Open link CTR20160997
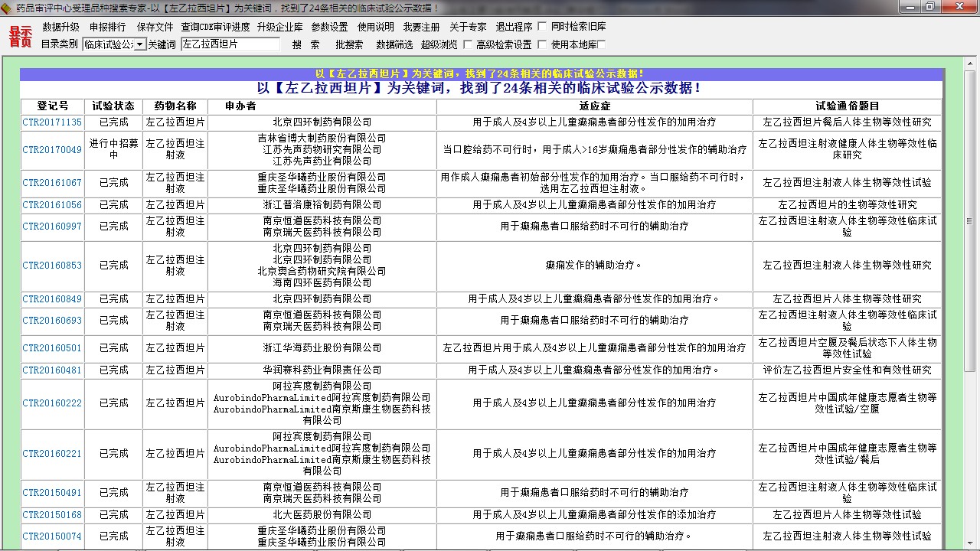The width and height of the screenshot is (980, 551). point(52,227)
